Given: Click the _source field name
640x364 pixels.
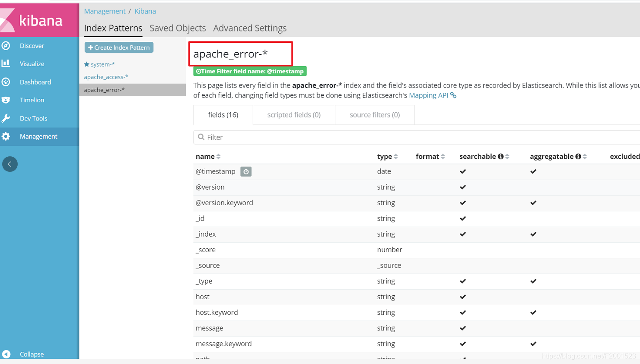Looking at the screenshot, I should click(207, 266).
